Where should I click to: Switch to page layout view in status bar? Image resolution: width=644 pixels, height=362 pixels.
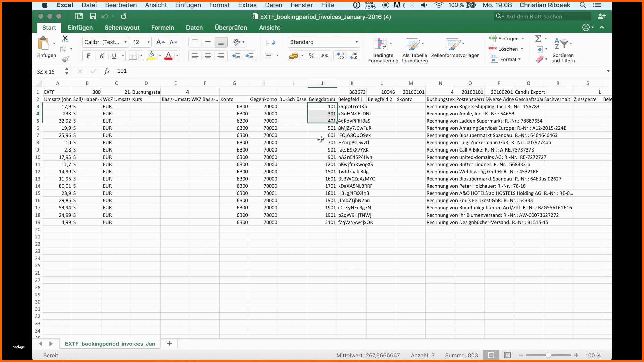pyautogui.click(x=507, y=355)
